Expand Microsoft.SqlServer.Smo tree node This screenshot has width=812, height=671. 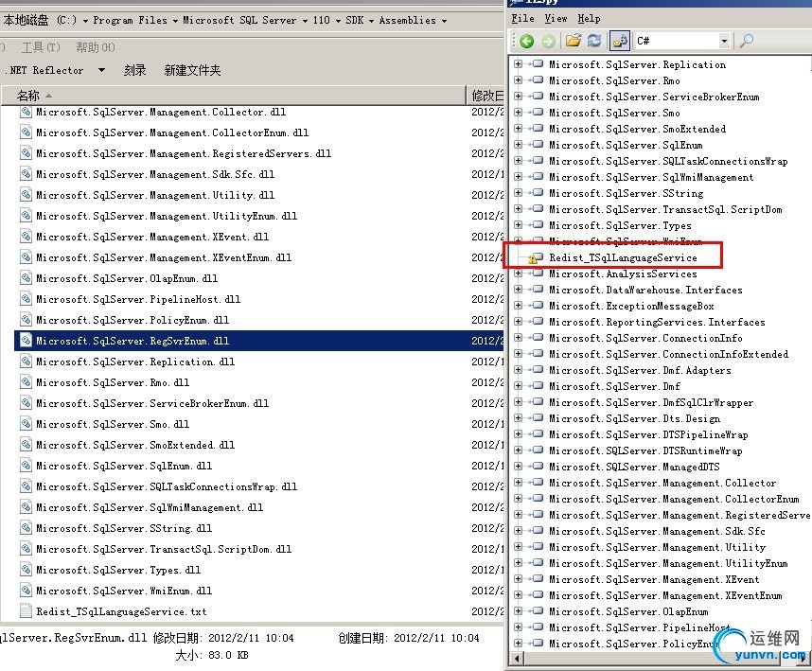click(x=518, y=113)
